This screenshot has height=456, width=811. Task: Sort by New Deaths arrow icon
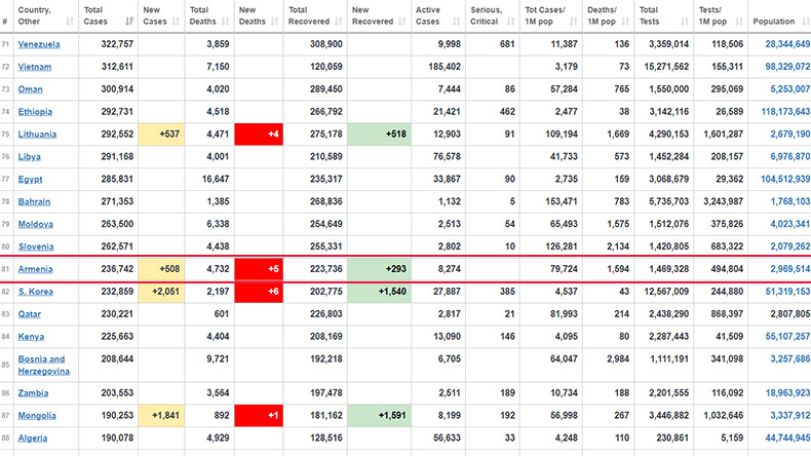click(275, 22)
